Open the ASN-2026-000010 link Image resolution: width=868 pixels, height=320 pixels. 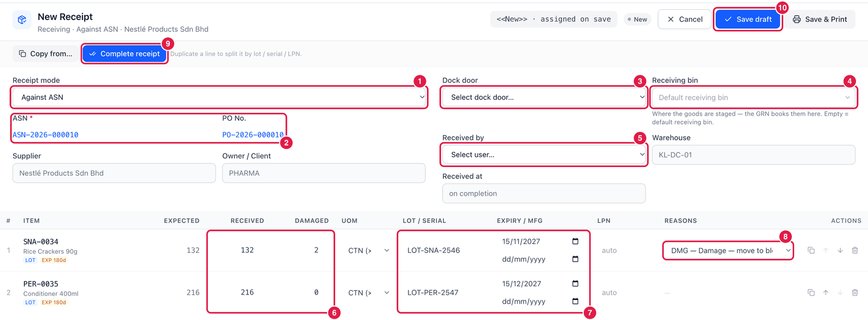coord(46,135)
